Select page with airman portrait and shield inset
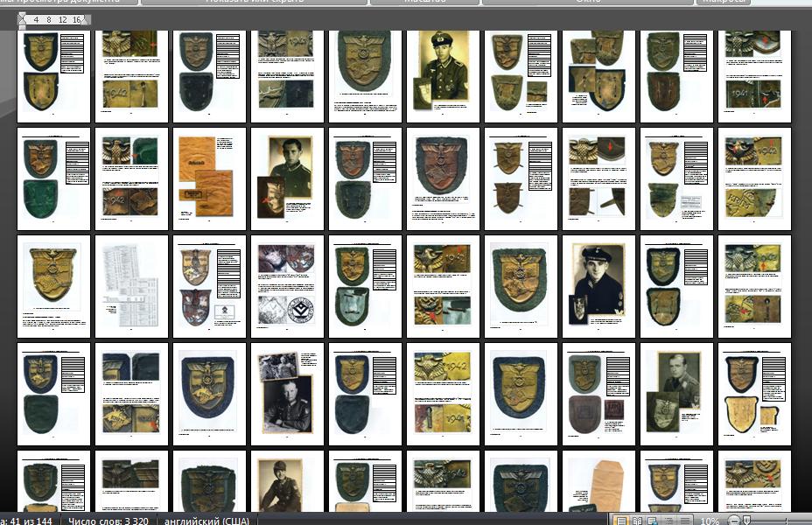The height and width of the screenshot is (525, 812). coord(676,394)
